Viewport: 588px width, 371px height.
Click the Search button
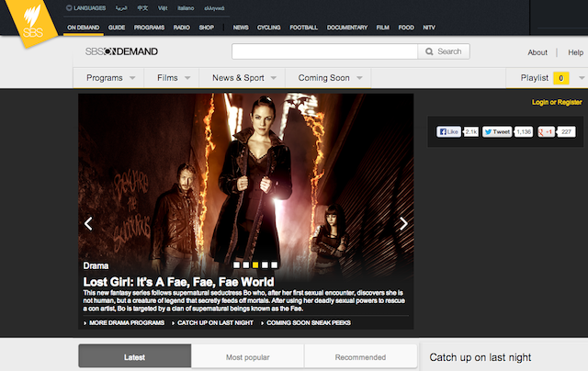[444, 51]
